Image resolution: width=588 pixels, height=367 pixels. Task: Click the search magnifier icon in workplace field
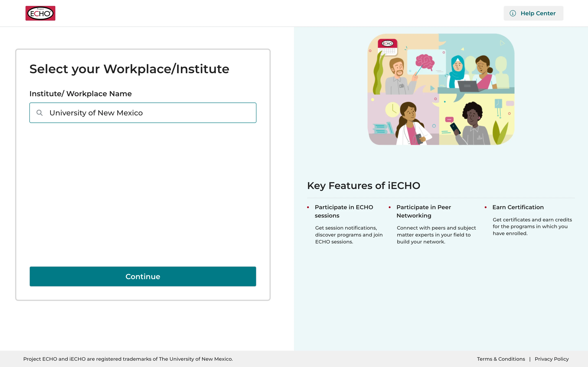[39, 113]
